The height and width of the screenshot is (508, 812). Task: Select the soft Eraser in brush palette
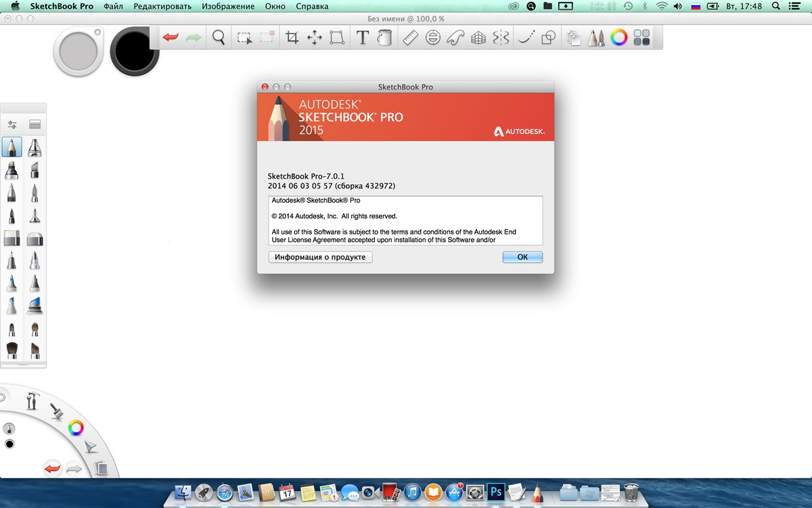tap(35, 238)
